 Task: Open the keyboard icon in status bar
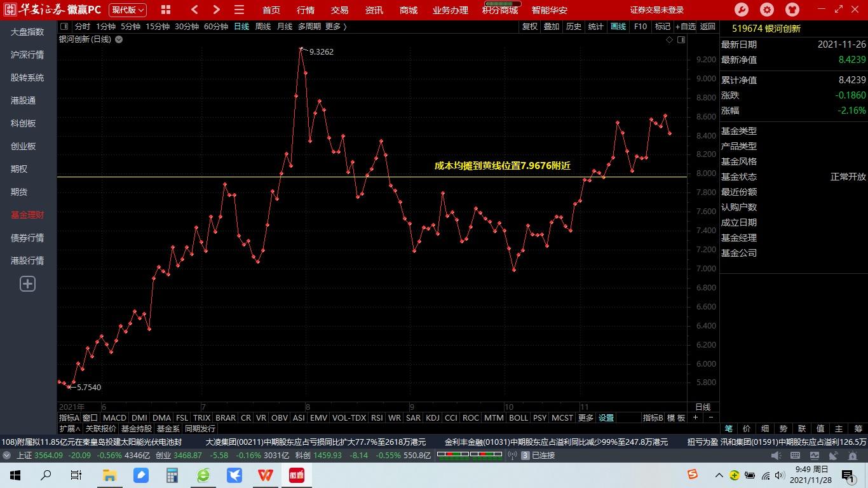coord(795,456)
